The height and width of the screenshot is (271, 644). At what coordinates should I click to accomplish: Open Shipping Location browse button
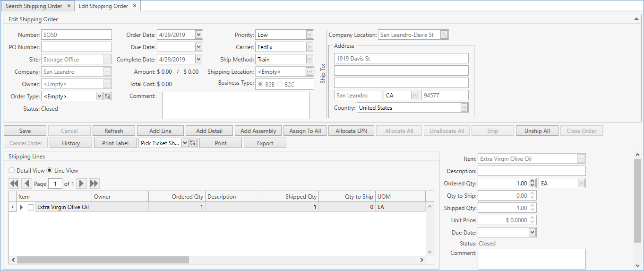pyautogui.click(x=309, y=71)
